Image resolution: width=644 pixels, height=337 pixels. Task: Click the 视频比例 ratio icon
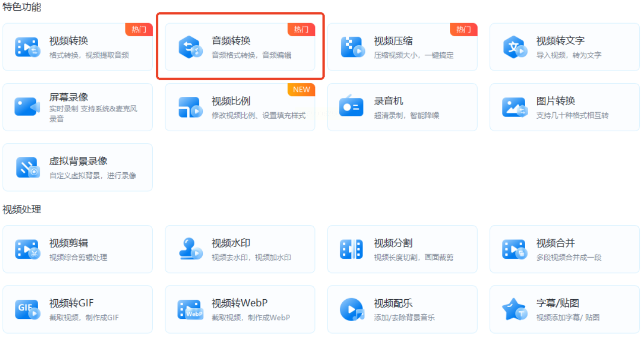190,107
